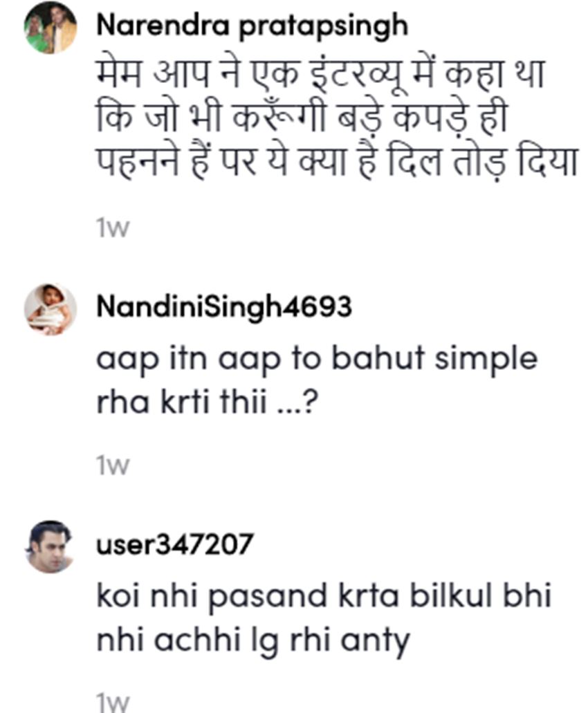The image size is (588, 713).
Task: Click the 1w timestamp under Narendra's comment
Action: click(113, 229)
